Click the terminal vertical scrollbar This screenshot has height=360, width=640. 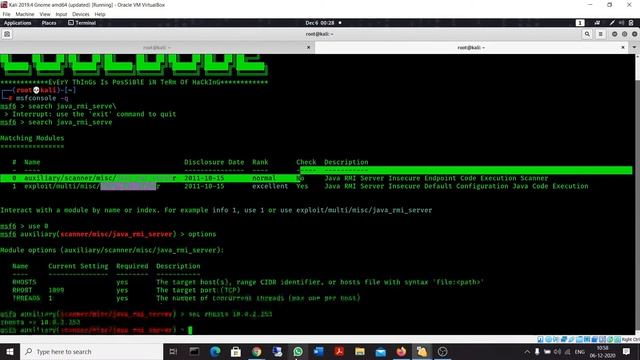click(x=637, y=194)
